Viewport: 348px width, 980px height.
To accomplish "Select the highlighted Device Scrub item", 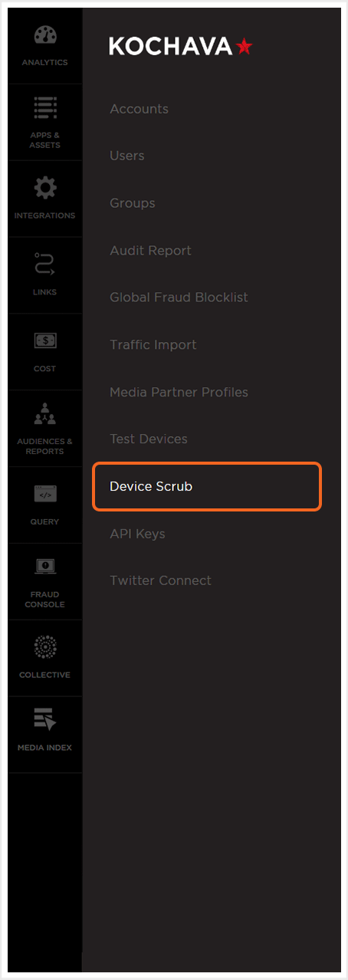I will click(x=207, y=486).
